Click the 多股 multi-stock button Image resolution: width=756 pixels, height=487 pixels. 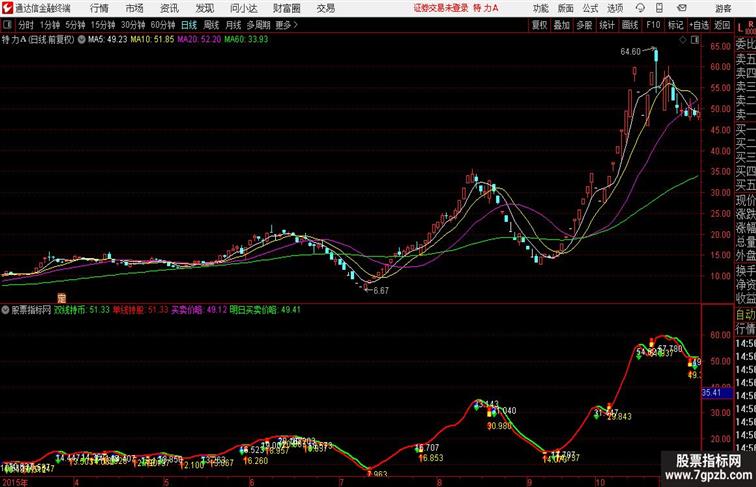tap(584, 25)
